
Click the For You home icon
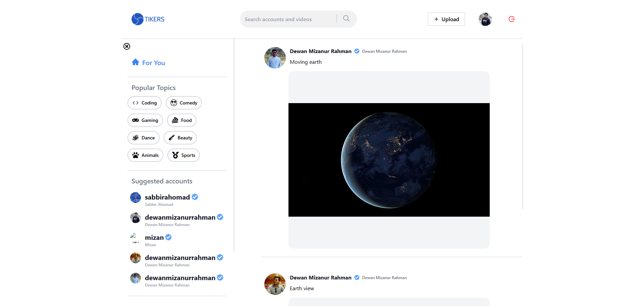(136, 62)
